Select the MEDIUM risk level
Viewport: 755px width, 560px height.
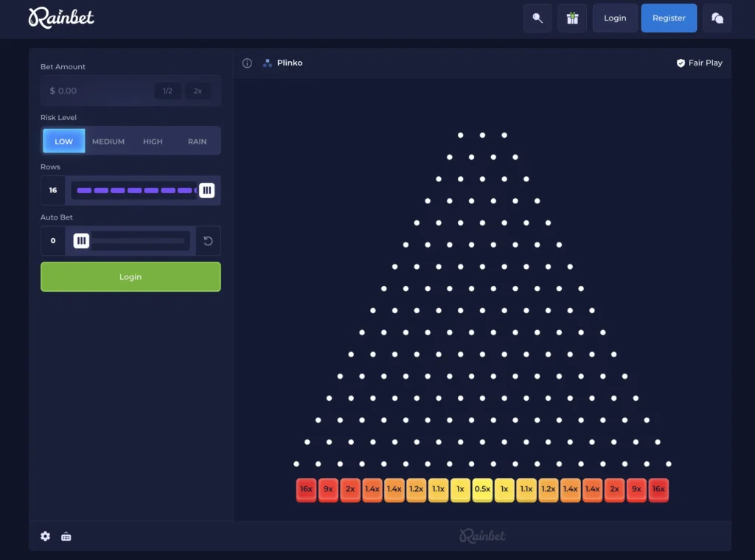point(108,141)
